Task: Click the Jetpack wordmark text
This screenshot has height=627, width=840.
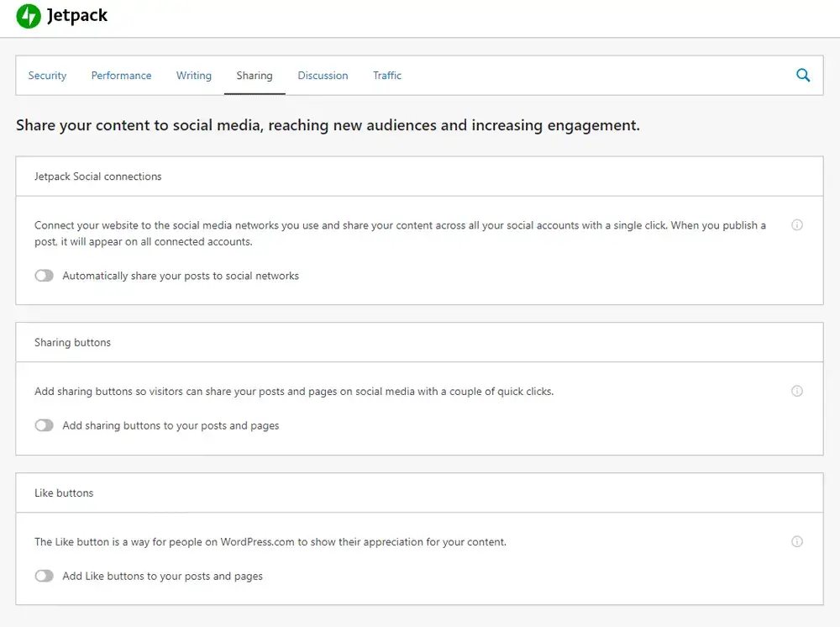Action: pyautogui.click(x=77, y=15)
